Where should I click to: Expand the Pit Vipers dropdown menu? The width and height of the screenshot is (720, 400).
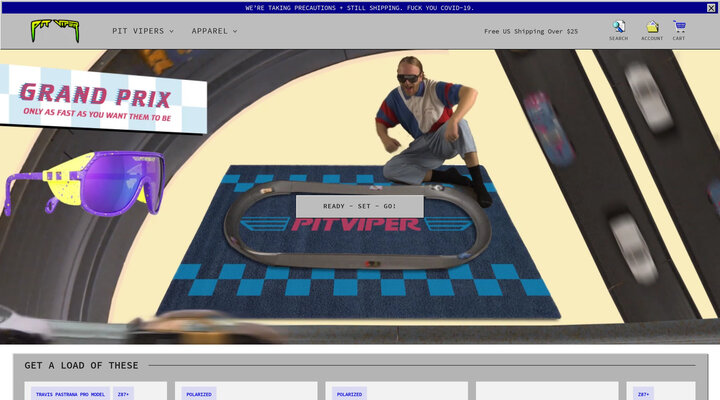click(142, 31)
